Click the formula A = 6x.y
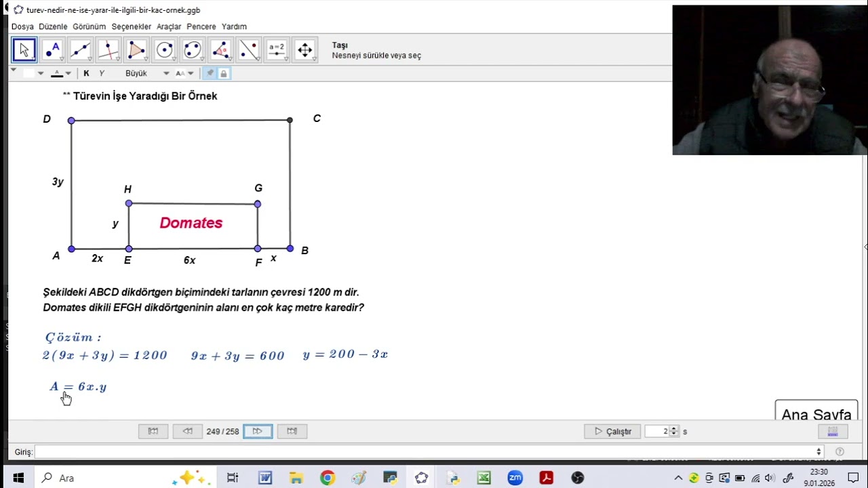The height and width of the screenshot is (488, 868). point(78,387)
